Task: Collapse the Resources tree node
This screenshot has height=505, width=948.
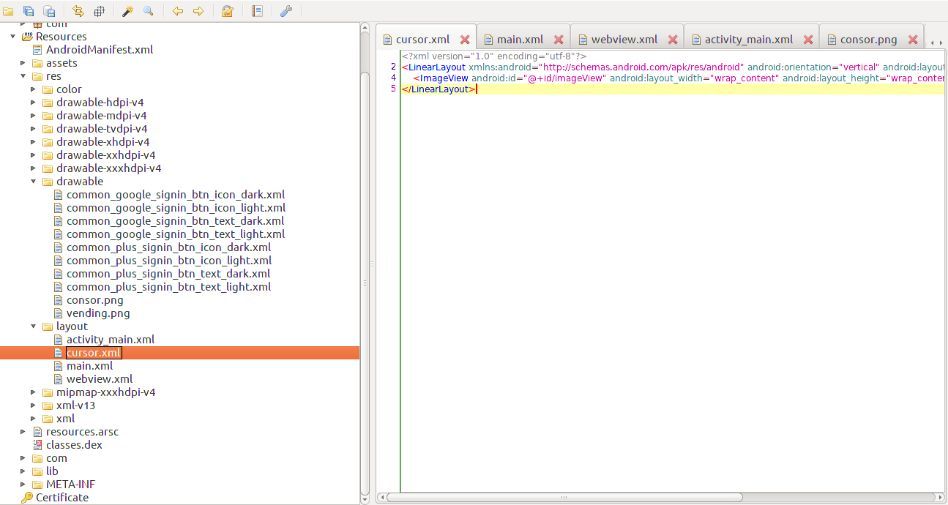Action: (13, 36)
